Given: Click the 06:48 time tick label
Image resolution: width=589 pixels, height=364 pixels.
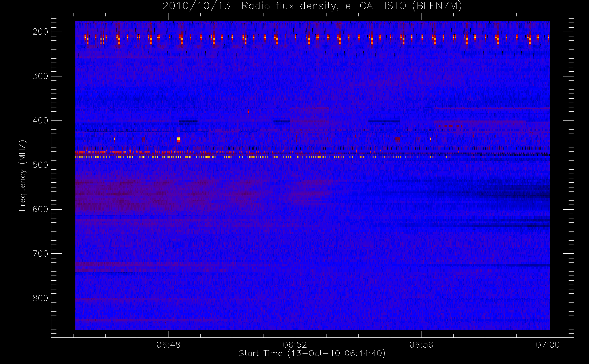Looking at the screenshot, I should coord(168,345).
